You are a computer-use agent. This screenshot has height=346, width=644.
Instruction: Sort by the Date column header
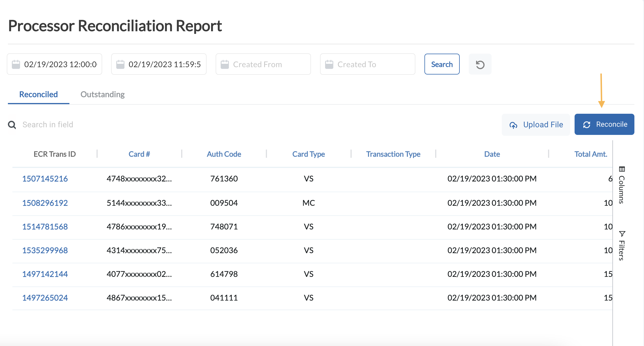click(x=492, y=154)
